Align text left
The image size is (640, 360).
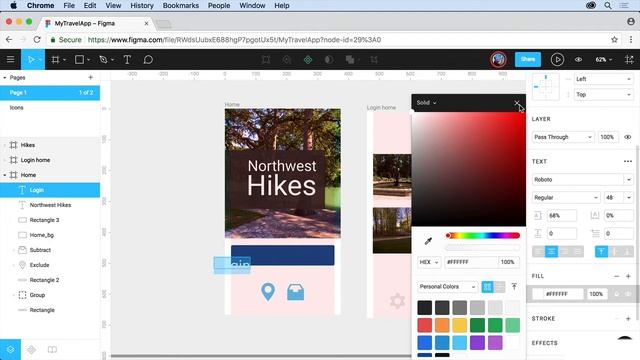pos(539,251)
